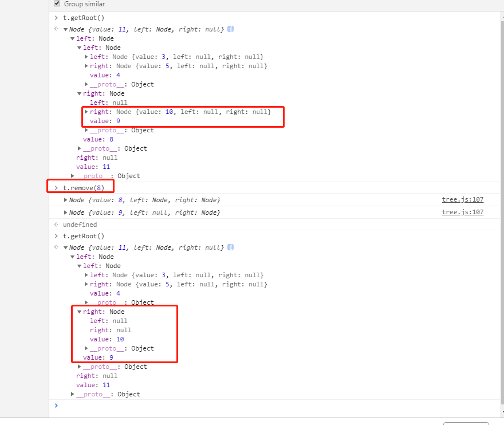
Task: Click the undefined return value line
Action: coord(80,225)
